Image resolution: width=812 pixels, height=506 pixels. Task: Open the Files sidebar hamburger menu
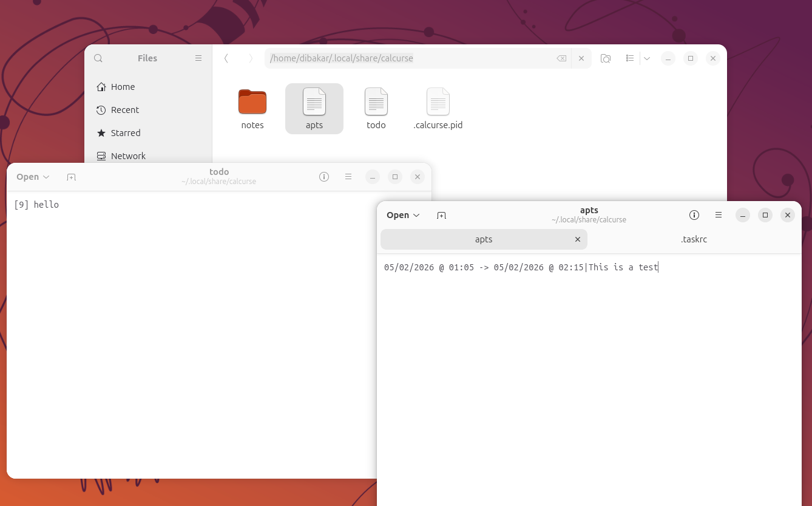pyautogui.click(x=198, y=58)
